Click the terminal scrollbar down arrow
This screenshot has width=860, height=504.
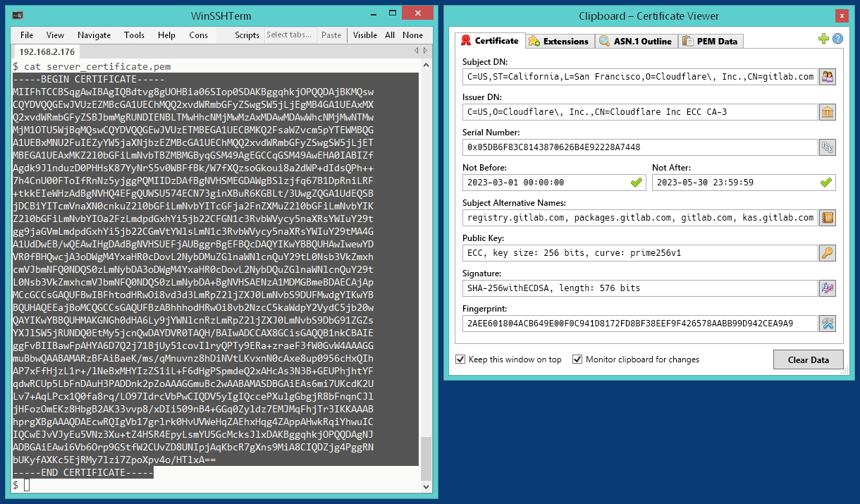click(x=425, y=486)
